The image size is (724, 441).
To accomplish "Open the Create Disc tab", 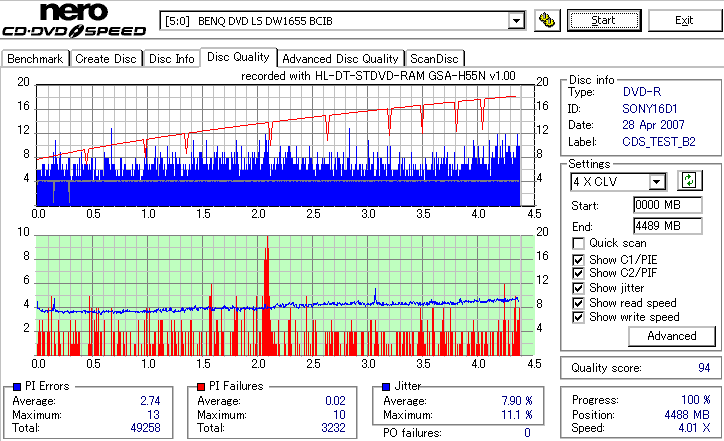I will (x=106, y=59).
